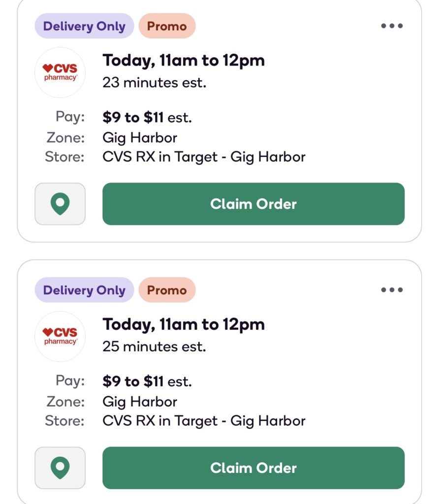
Task: Claim the 25-minute CVS order
Action: [253, 468]
